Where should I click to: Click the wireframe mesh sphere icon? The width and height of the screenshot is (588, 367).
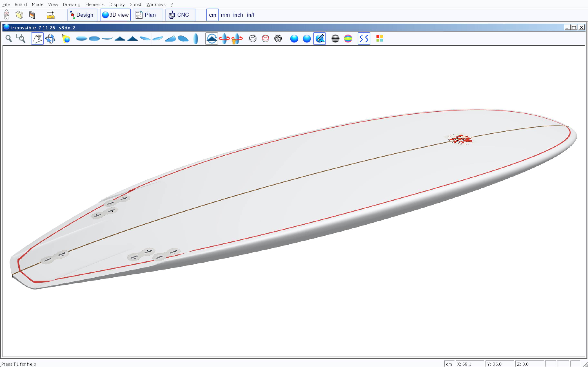coord(278,39)
